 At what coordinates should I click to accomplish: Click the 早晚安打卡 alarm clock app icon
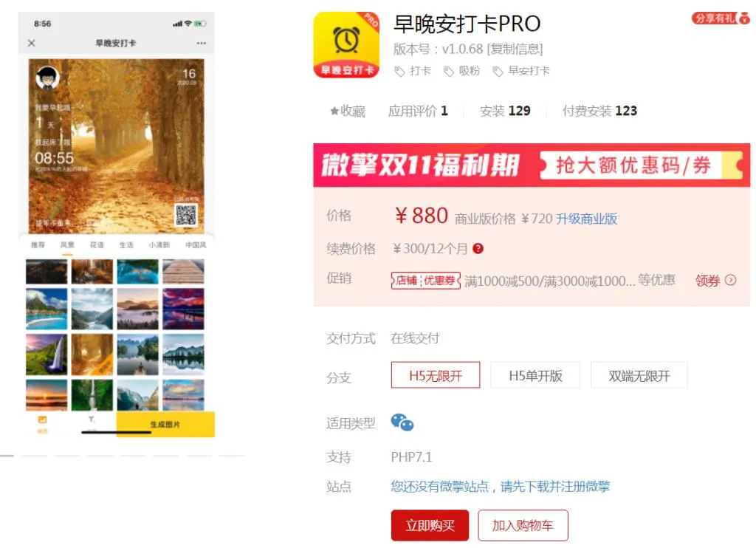coord(346,44)
